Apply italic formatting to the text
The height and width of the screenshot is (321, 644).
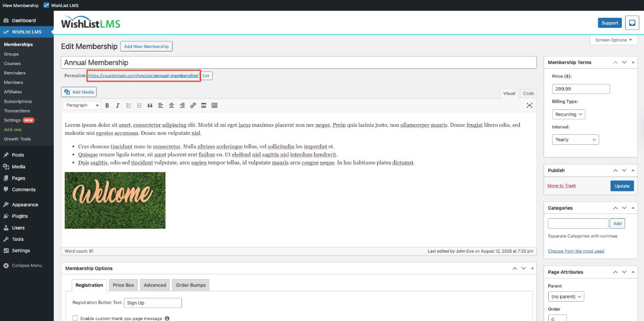(x=118, y=105)
